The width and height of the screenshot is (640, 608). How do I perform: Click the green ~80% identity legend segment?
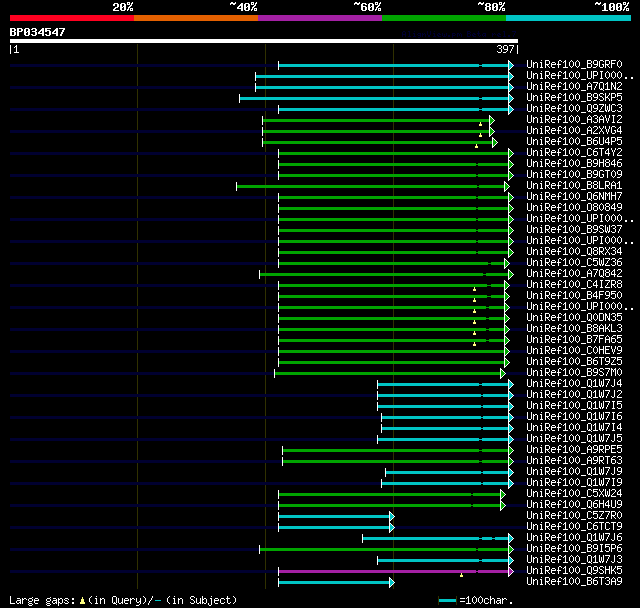tap(444, 18)
